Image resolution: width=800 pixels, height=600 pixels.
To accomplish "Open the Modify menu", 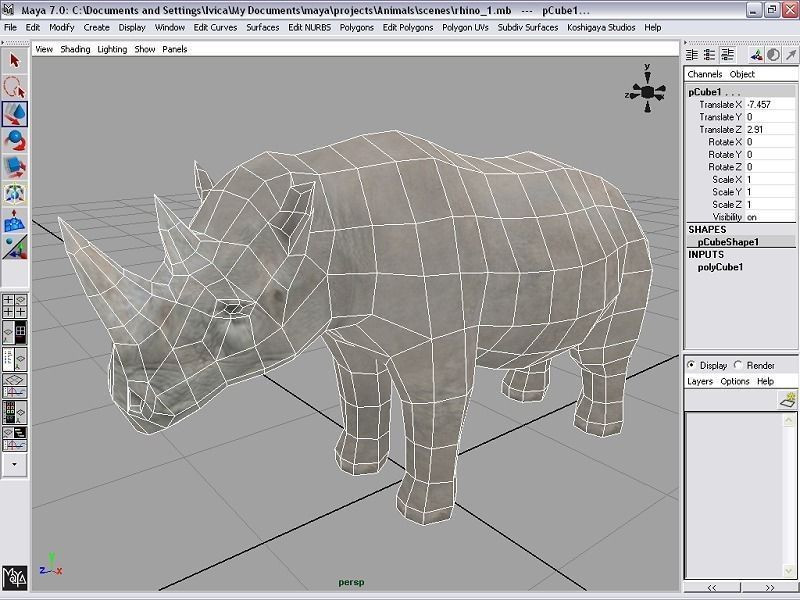I will pos(62,28).
